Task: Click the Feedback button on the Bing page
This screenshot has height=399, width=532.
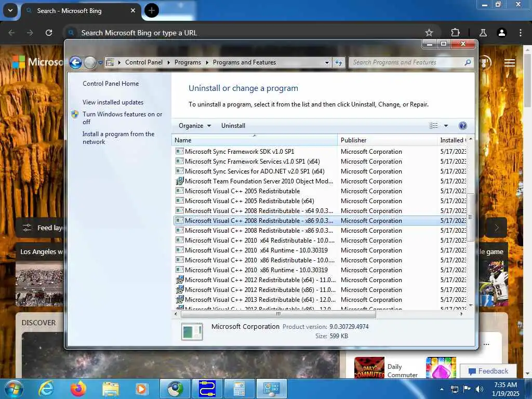Action: pyautogui.click(x=488, y=371)
